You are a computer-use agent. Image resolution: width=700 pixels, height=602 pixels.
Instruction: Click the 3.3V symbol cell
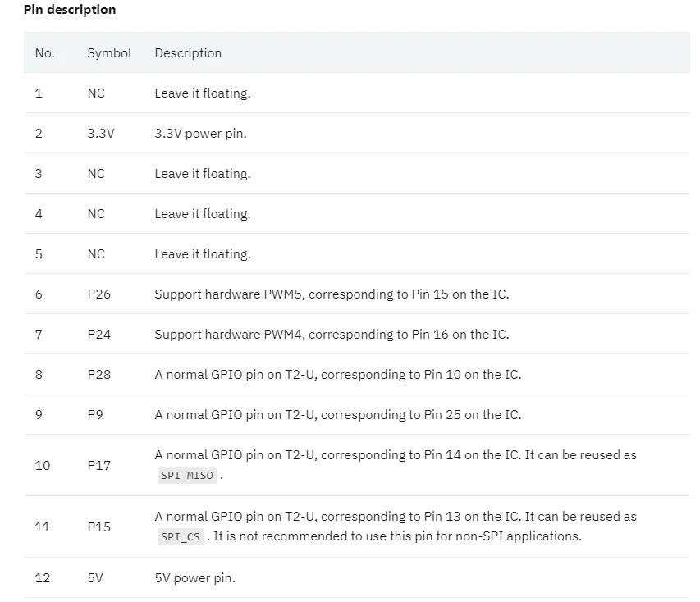[x=101, y=134]
